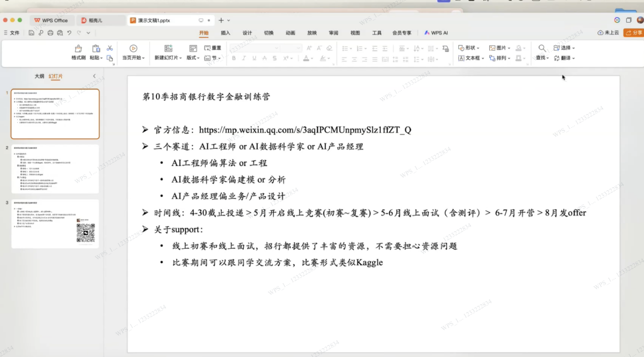The width and height of the screenshot is (644, 357).
Task: Toggle Underline formatting button
Action: coord(254,58)
